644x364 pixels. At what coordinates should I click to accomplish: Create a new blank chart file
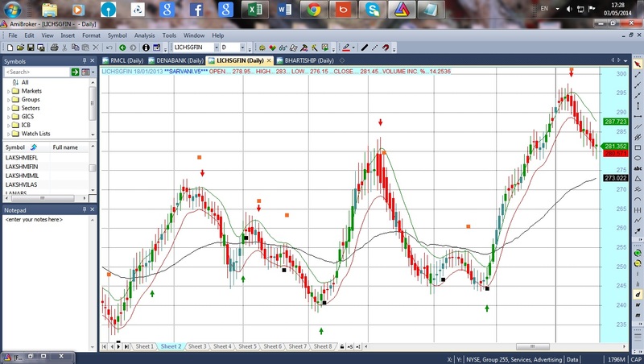tap(10, 48)
